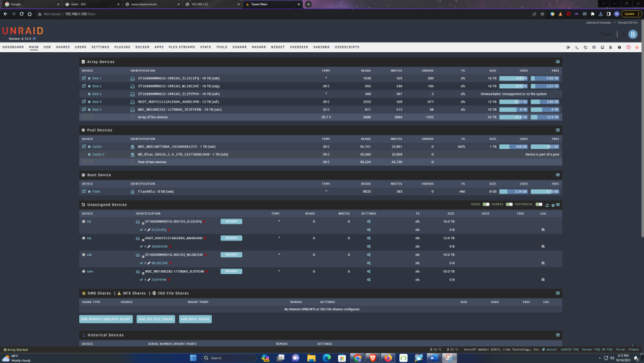Open the browse icon for Disk 2
Viewport: 644px width, 363px height.
pos(84,86)
